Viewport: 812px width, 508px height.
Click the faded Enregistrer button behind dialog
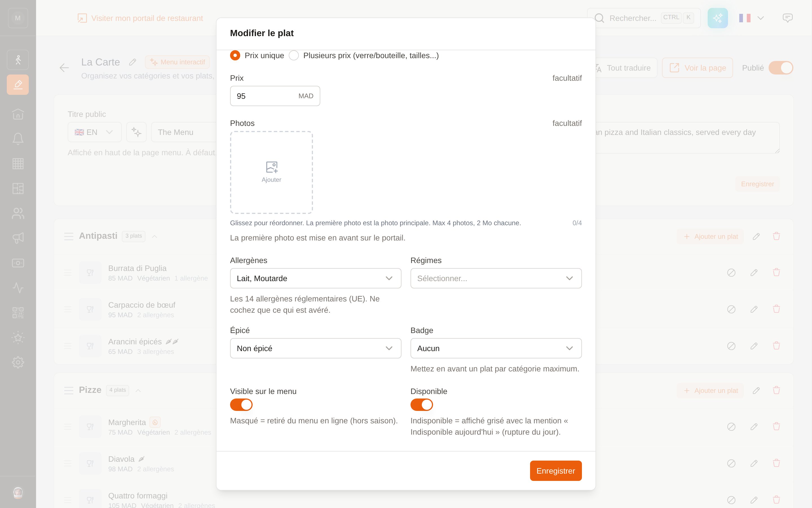tap(757, 184)
